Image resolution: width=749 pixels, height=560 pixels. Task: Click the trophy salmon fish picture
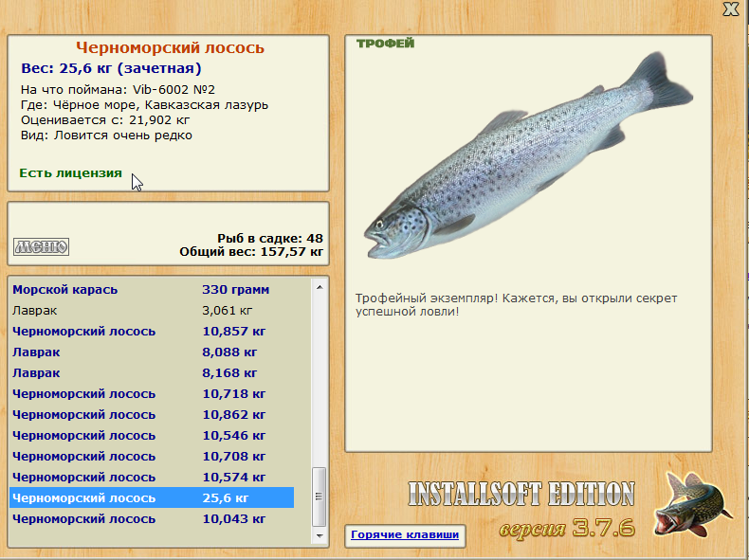pyautogui.click(x=528, y=155)
